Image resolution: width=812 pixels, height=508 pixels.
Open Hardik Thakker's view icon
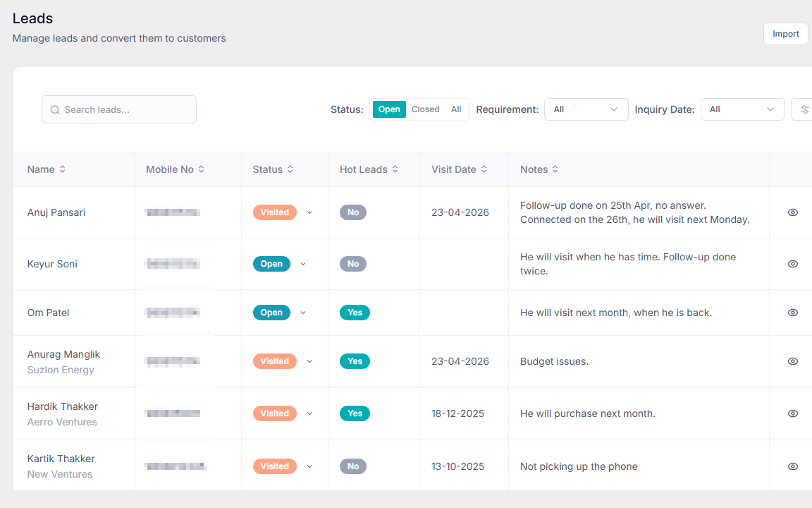click(792, 413)
